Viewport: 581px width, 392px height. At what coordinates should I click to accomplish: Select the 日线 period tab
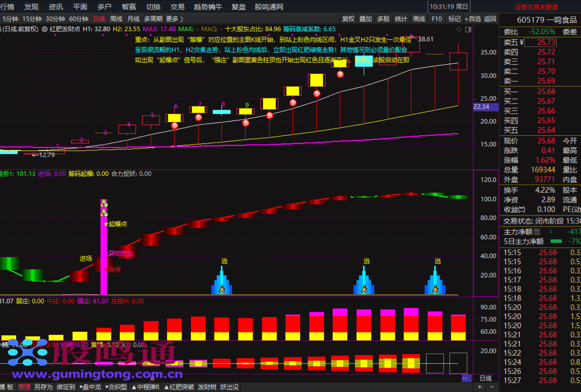99,19
